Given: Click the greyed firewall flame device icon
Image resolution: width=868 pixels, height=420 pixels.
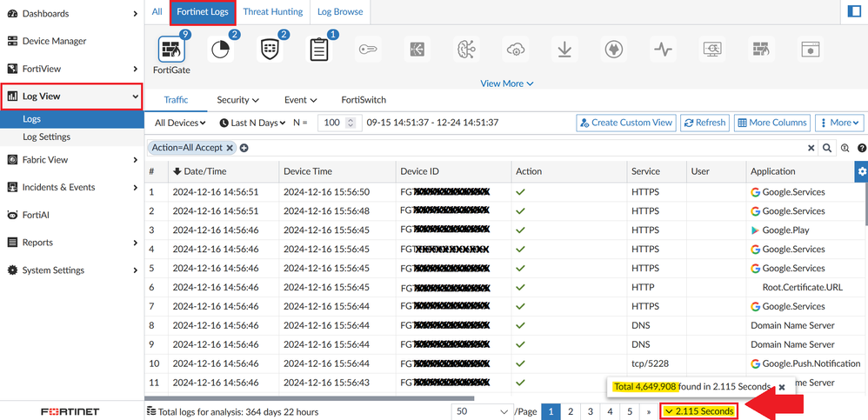Looking at the screenshot, I should pyautogui.click(x=761, y=50).
